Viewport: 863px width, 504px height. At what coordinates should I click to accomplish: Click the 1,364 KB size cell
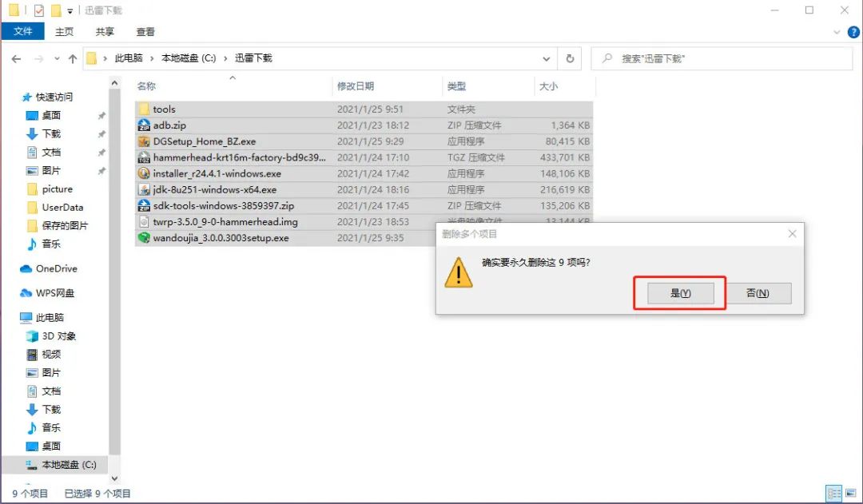571,125
